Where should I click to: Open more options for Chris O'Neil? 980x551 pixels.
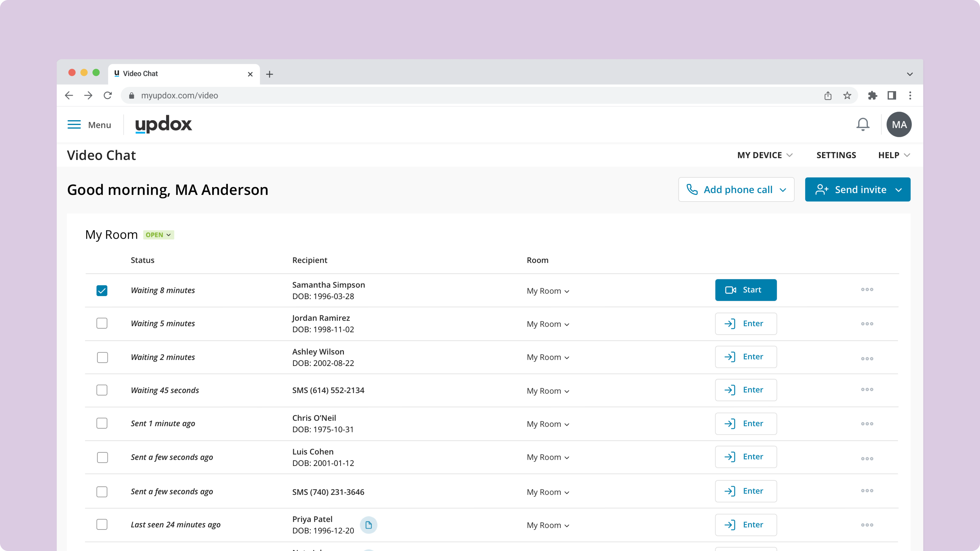point(867,424)
